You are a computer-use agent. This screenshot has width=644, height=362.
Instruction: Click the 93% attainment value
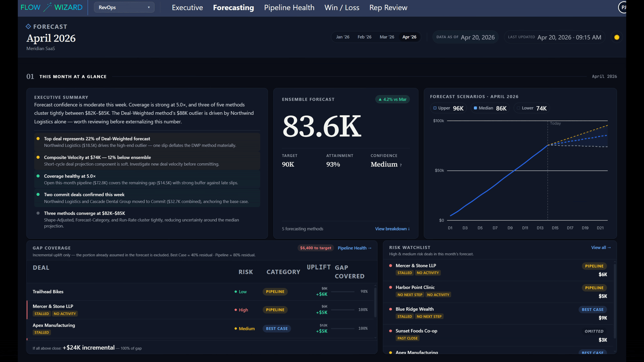point(333,164)
